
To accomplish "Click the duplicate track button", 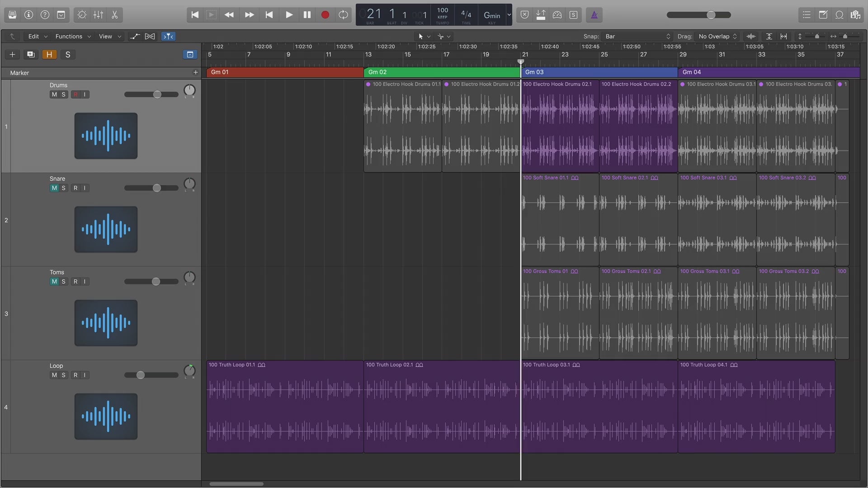I will [x=31, y=55].
